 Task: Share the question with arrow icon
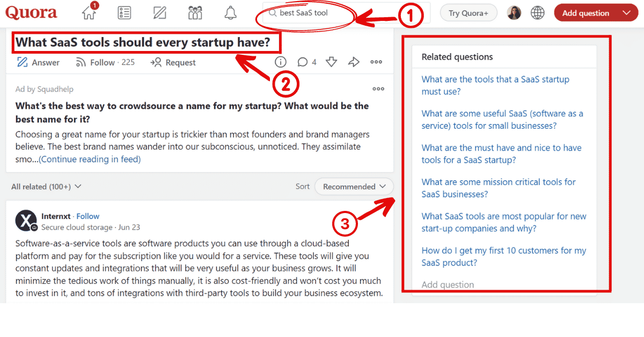[354, 62]
